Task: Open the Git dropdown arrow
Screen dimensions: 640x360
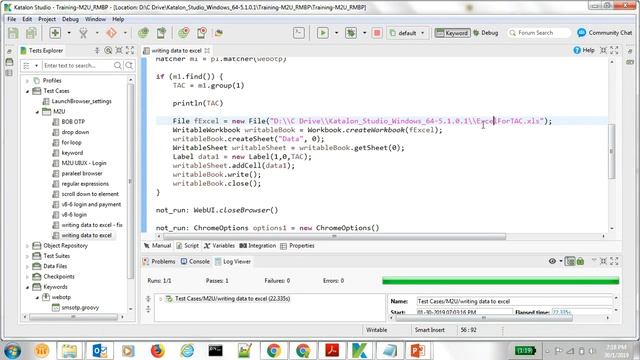Action: [125, 33]
